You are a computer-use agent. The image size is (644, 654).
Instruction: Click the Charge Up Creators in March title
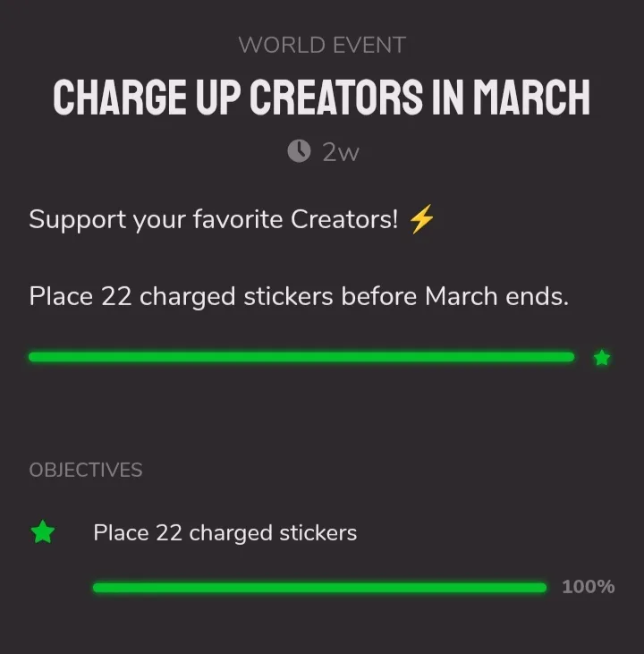point(322,98)
